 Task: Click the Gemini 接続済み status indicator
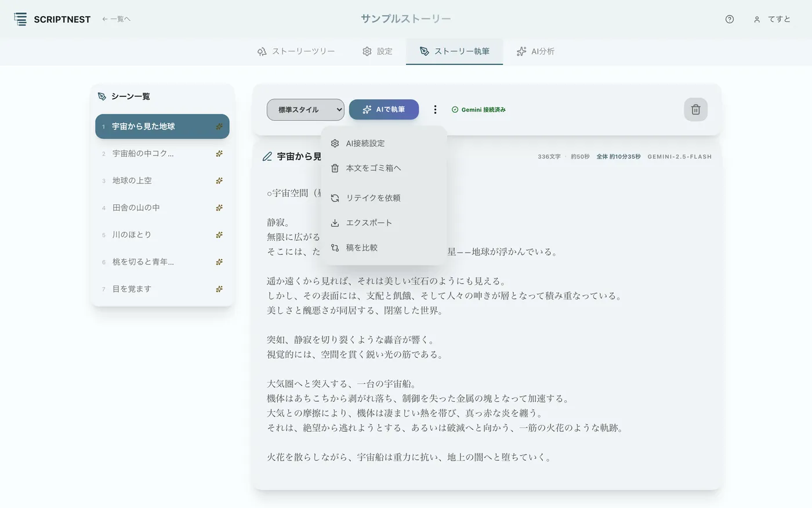click(478, 110)
